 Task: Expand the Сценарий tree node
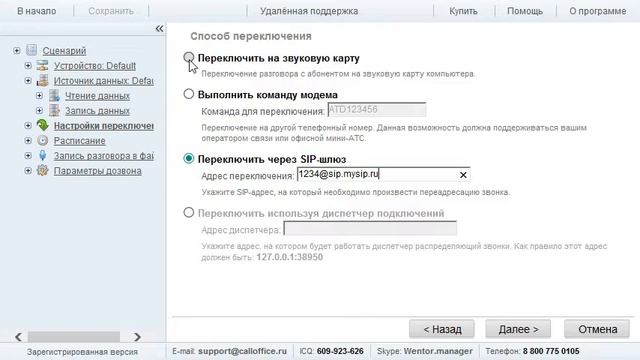pos(17,51)
